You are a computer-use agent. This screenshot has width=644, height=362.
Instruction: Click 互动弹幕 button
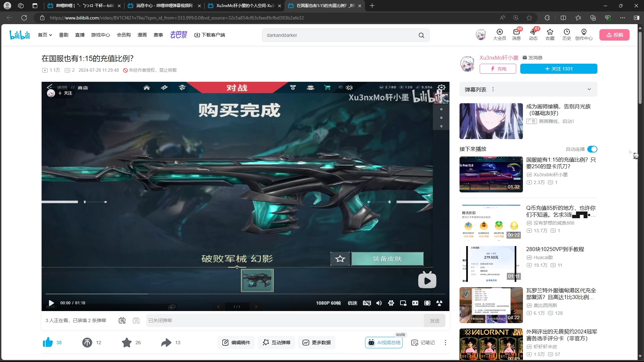(x=276, y=343)
